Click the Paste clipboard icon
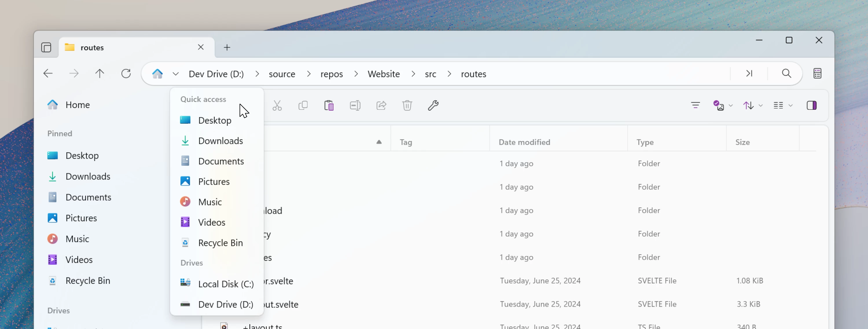868x329 pixels. [x=329, y=106]
